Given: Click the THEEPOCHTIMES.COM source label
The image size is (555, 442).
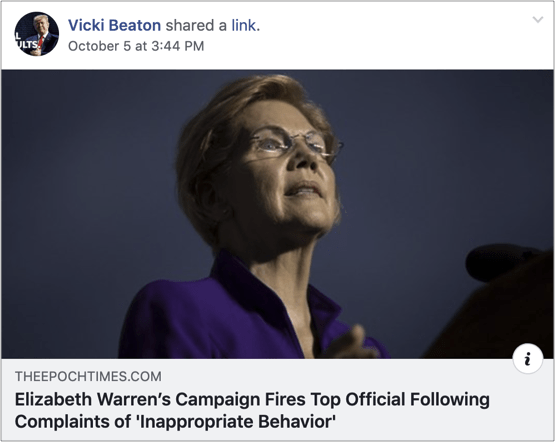Looking at the screenshot, I should click(x=88, y=376).
